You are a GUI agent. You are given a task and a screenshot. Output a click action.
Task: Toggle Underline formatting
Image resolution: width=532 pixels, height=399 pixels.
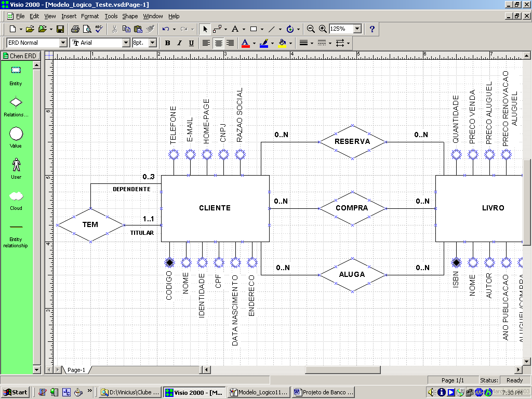point(191,43)
